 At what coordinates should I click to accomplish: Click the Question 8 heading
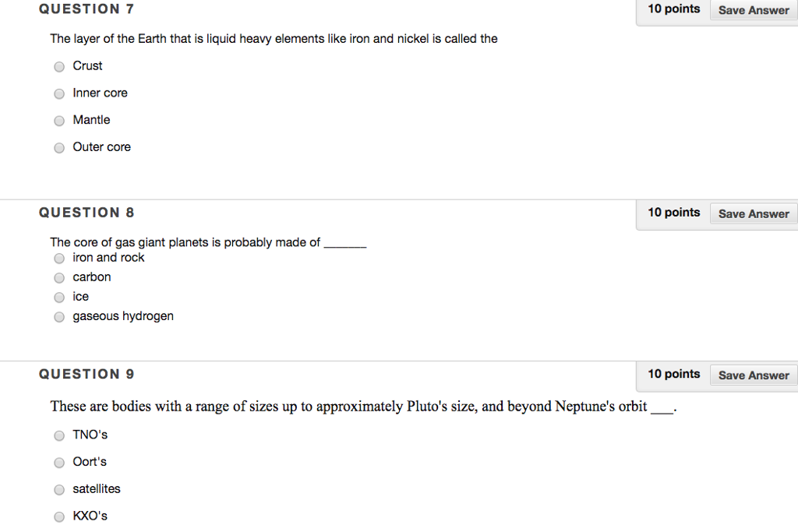coord(87,213)
